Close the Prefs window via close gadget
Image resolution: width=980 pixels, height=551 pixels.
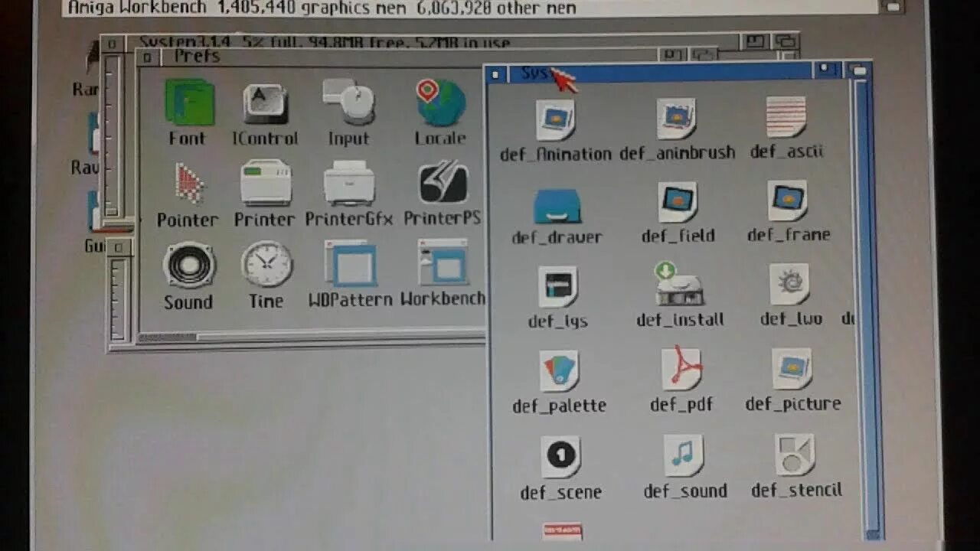[x=148, y=57]
